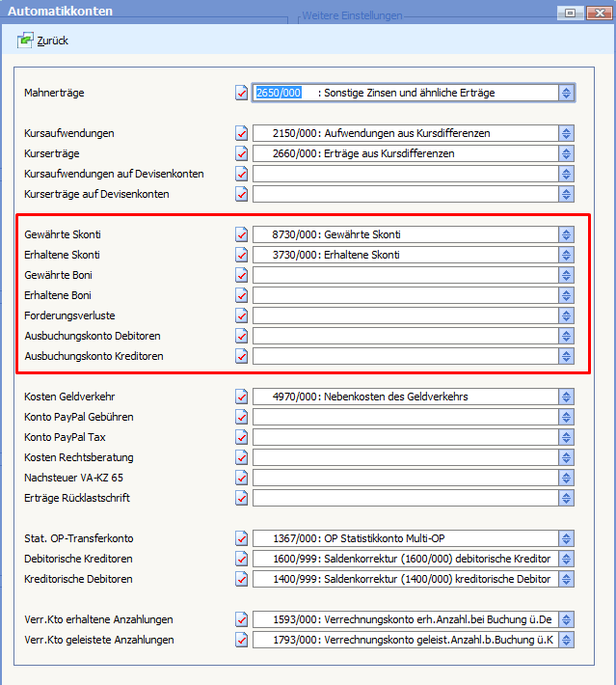
Task: Click the Ausbuchungskonto Debitoren input field
Action: click(x=405, y=337)
